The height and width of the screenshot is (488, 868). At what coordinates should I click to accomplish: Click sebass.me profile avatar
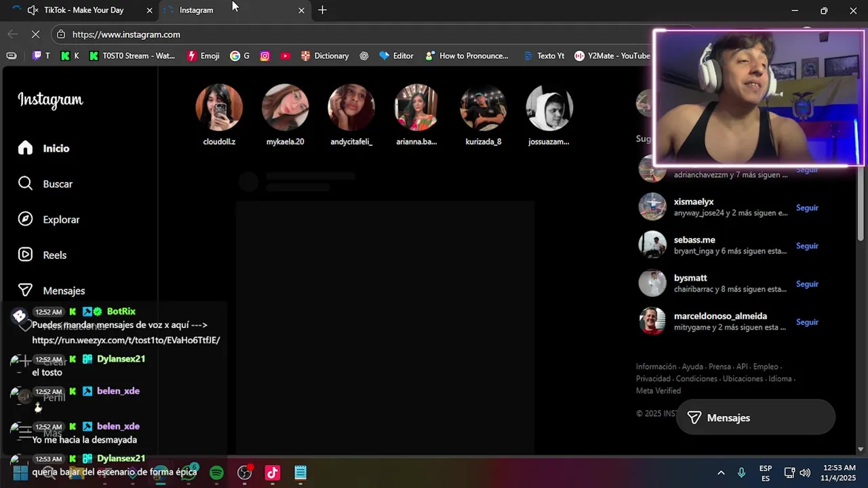click(652, 245)
